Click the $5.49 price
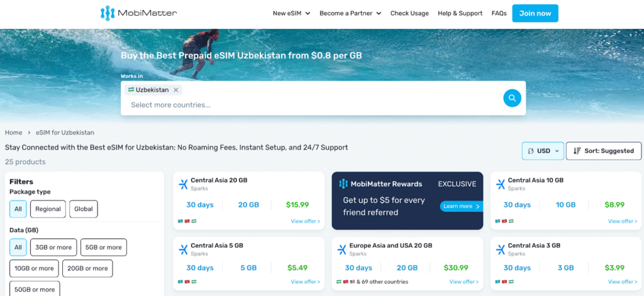 point(297,268)
